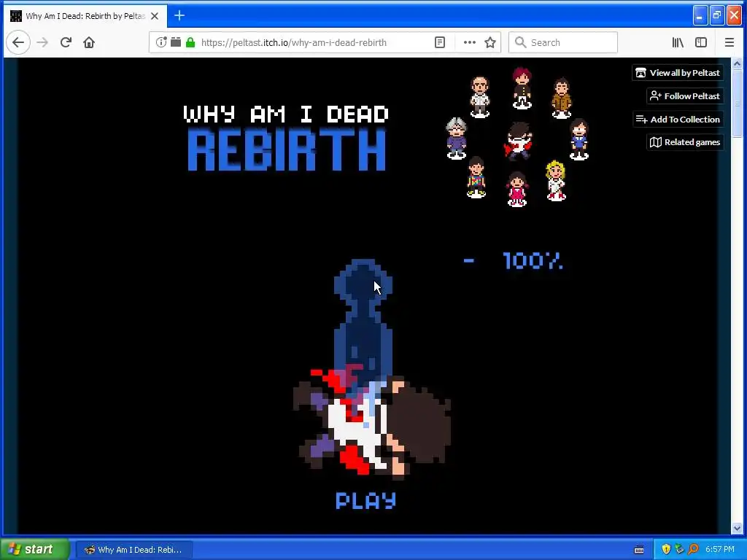Click Add To Collection button

[x=678, y=120]
